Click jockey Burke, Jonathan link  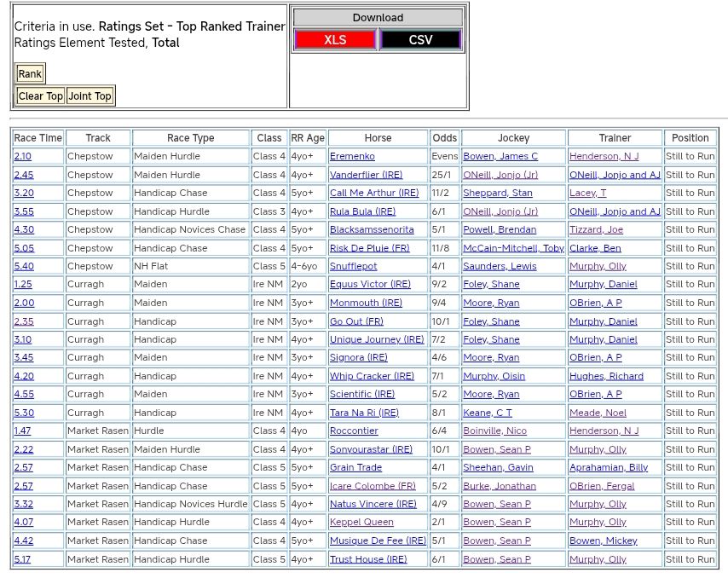(x=499, y=486)
